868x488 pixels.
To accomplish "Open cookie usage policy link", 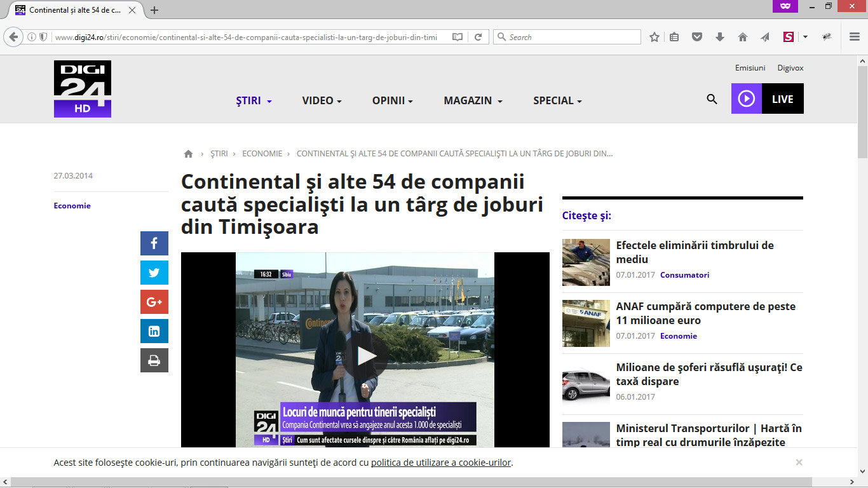I will click(x=441, y=463).
